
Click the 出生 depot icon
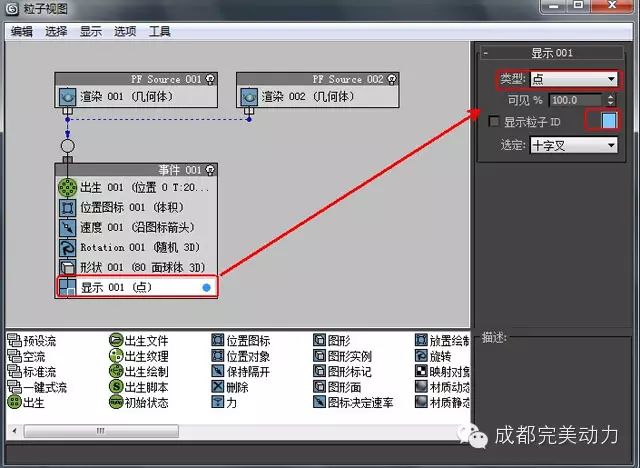click(x=14, y=402)
